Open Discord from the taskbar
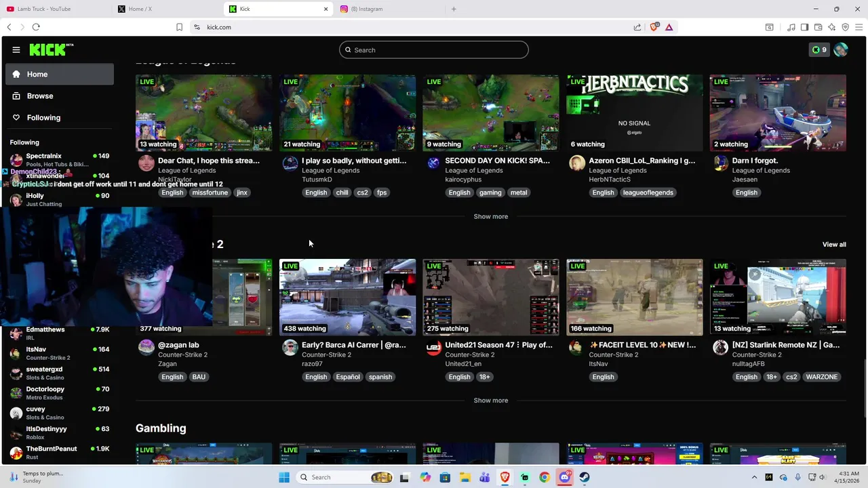868x488 pixels. pos(565,477)
